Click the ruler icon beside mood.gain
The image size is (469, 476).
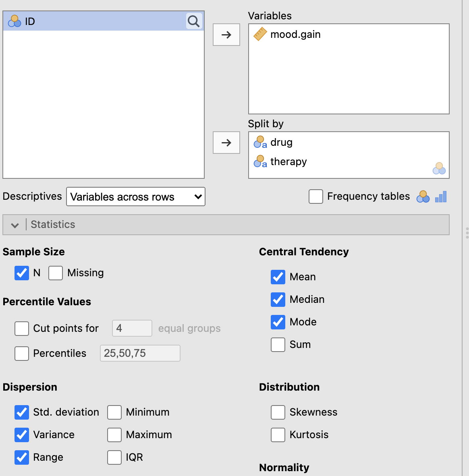[260, 34]
